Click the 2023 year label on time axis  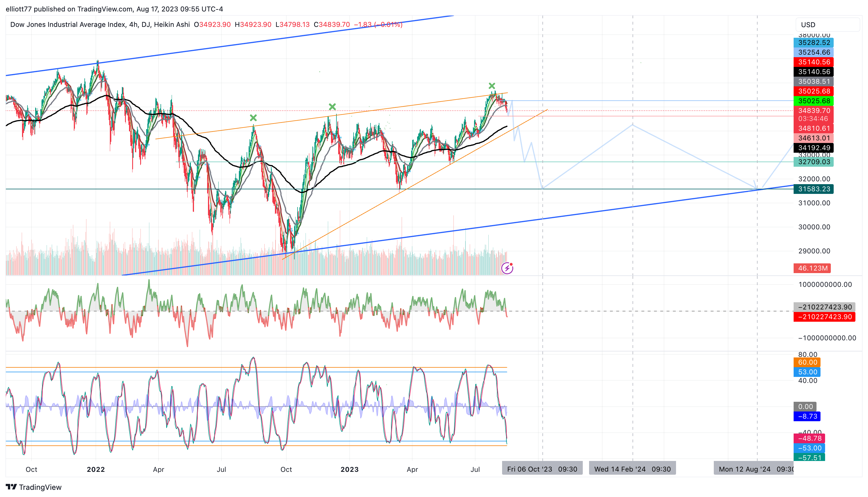pos(350,469)
